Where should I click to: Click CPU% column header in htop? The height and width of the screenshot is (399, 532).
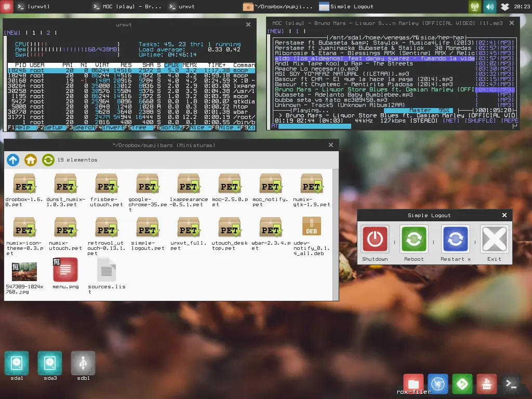coord(171,65)
